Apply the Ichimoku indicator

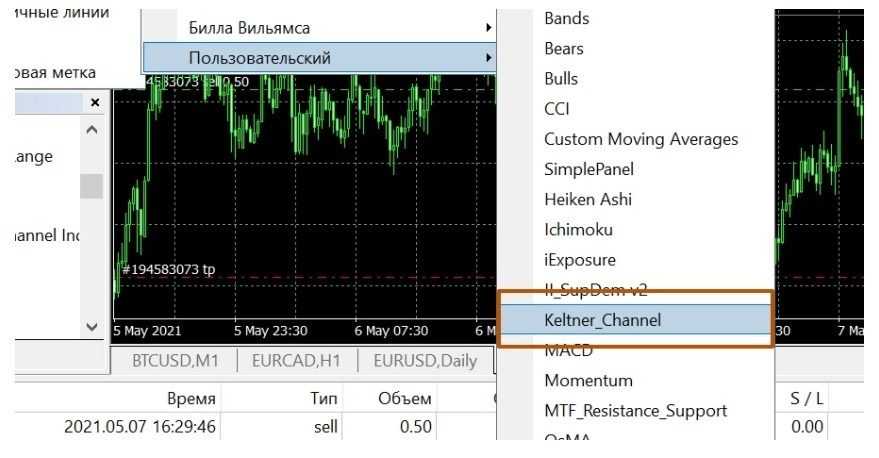click(578, 229)
